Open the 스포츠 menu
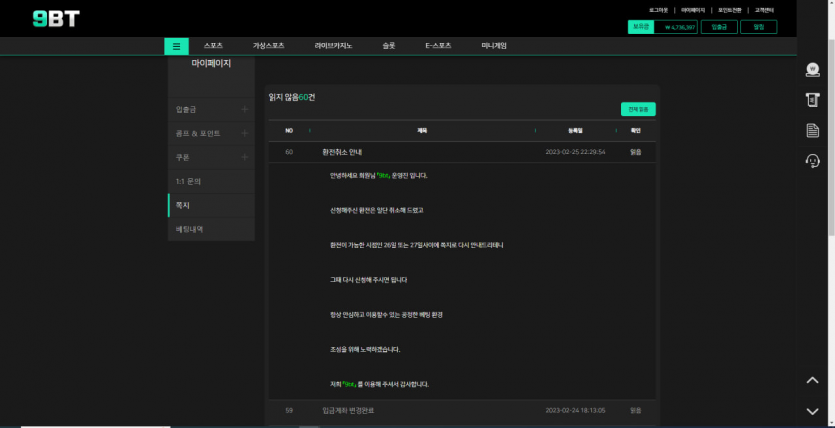 point(213,46)
